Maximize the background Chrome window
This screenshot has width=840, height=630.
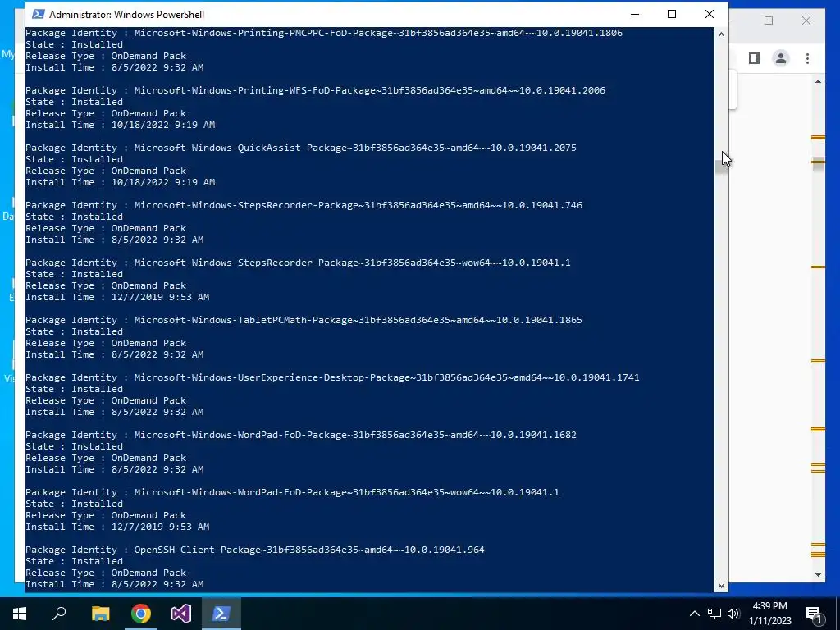(769, 21)
